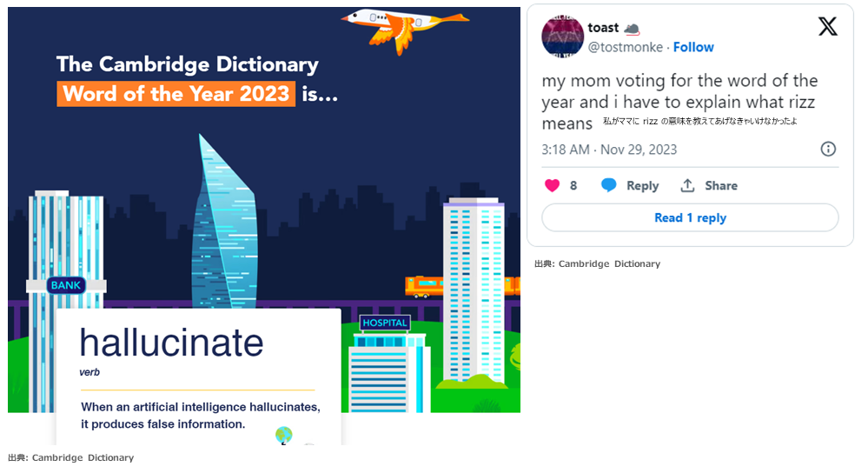
Task: Click the X logo in tweet corner
Action: pos(827,26)
